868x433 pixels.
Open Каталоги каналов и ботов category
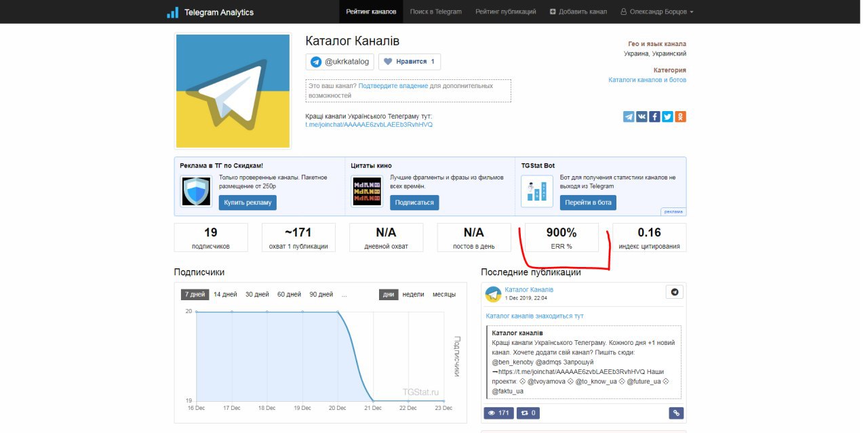coord(647,80)
